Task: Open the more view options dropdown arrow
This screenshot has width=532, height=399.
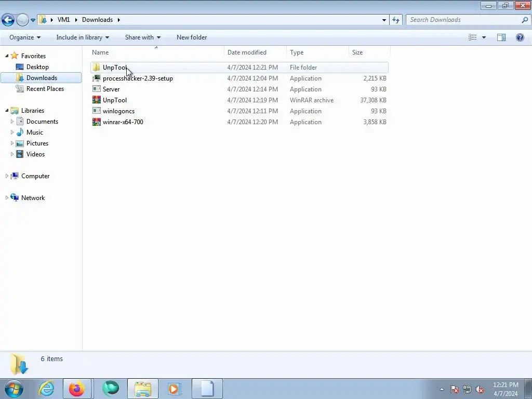Action: coord(484,37)
